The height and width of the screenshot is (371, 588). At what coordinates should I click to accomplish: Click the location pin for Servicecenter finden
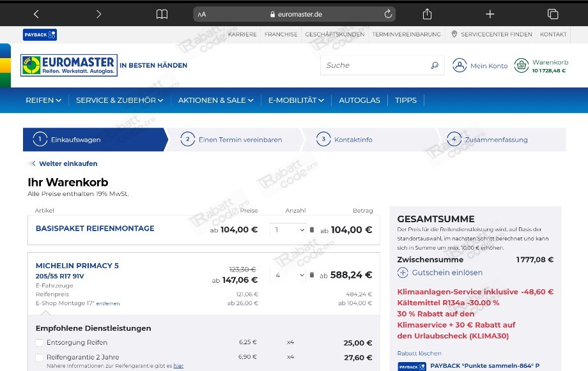point(454,34)
